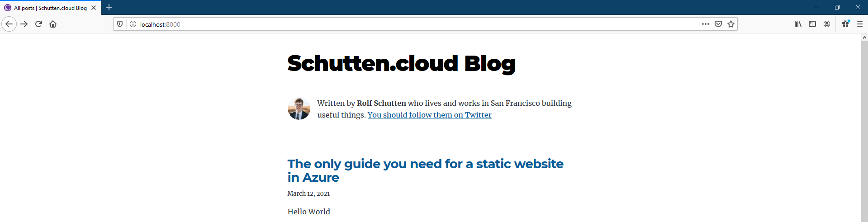Open the Firefox account panel
This screenshot has width=868, height=222.
[827, 24]
